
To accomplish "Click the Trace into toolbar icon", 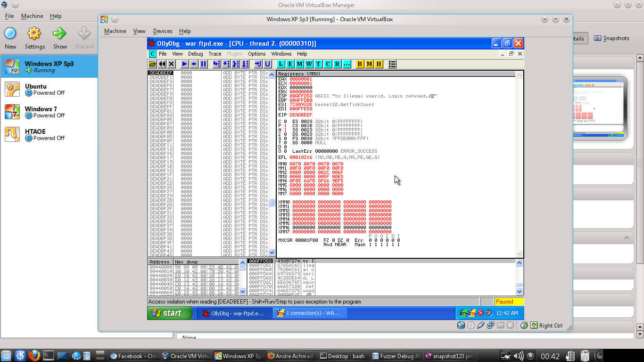I will pyautogui.click(x=236, y=64).
